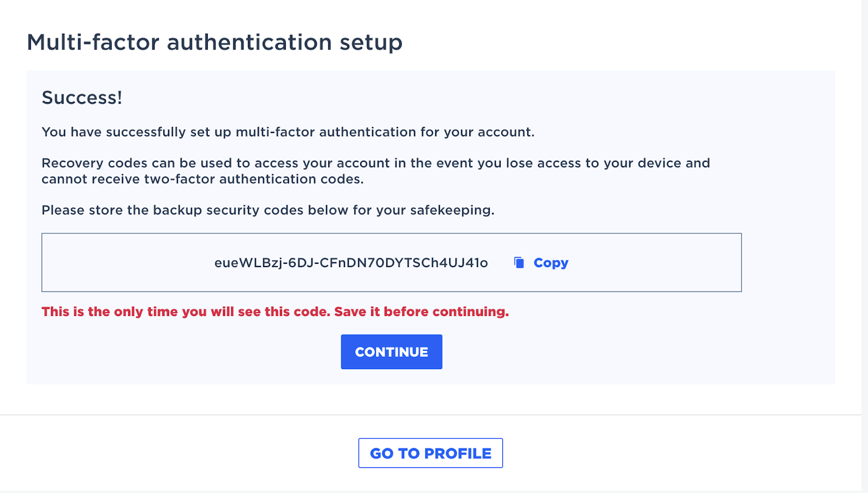Open profile via GO TO PROFILE button
Image resolution: width=868 pixels, height=493 pixels.
[431, 453]
